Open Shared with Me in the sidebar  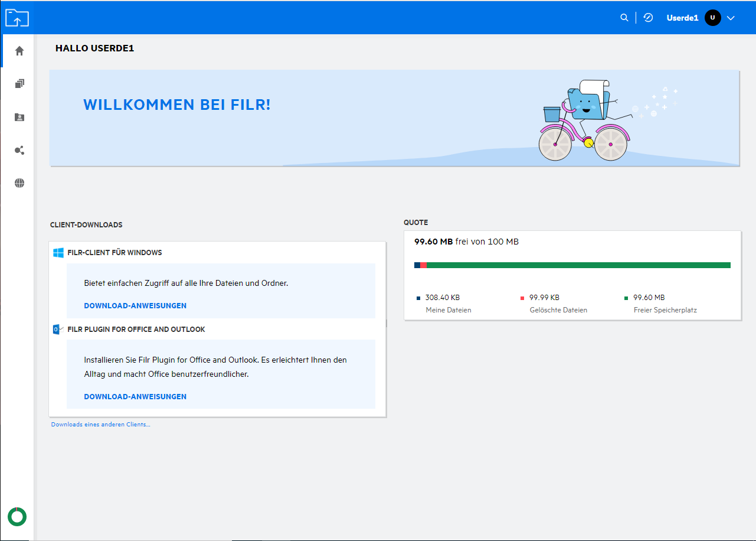tap(19, 117)
